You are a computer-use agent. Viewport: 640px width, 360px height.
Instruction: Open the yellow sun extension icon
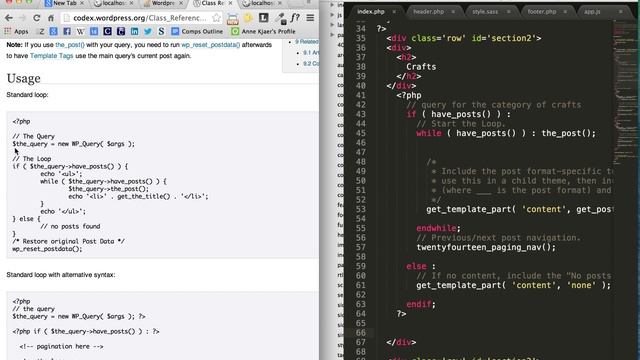pyautogui.click(x=248, y=18)
